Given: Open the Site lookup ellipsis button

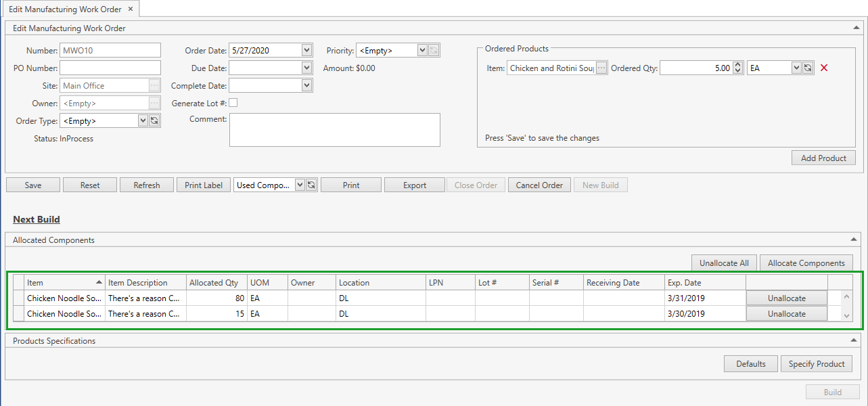Looking at the screenshot, I should tap(154, 86).
